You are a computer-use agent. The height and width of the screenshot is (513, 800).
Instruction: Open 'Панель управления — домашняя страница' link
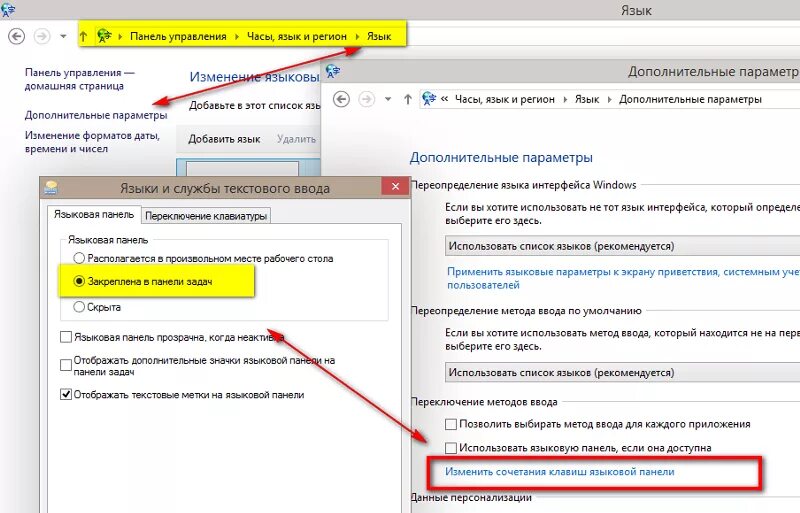coord(80,79)
